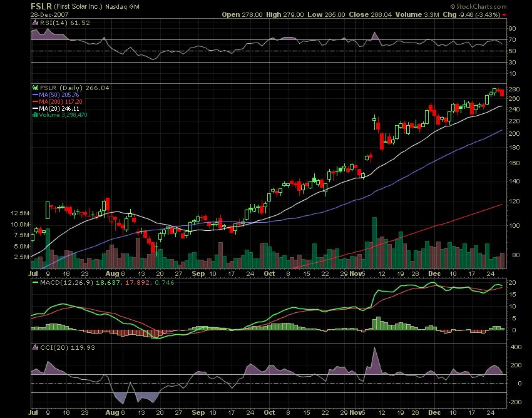Click the bar icon before Volume 3,298,470
Viewport: 532px width, 418px height.
coord(35,115)
